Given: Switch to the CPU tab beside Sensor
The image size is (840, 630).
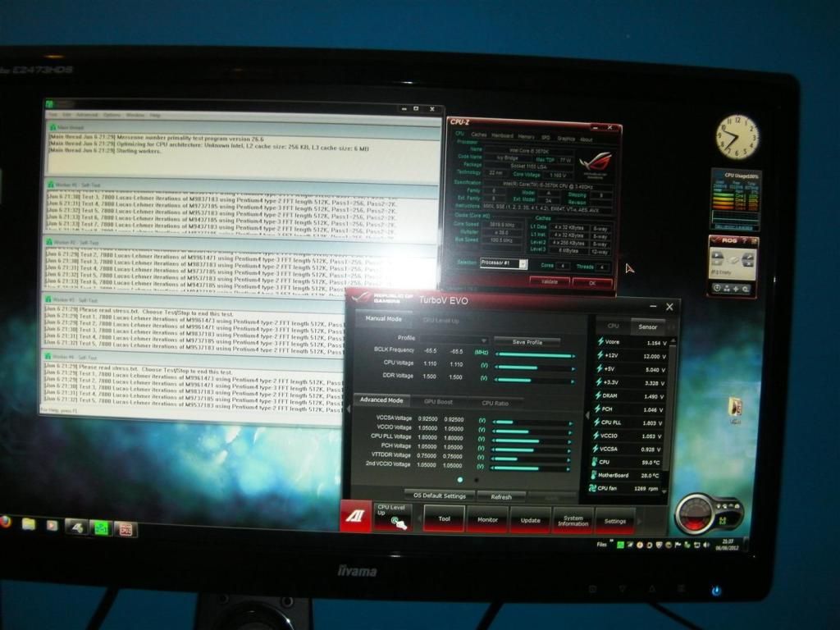Looking at the screenshot, I should (613, 326).
